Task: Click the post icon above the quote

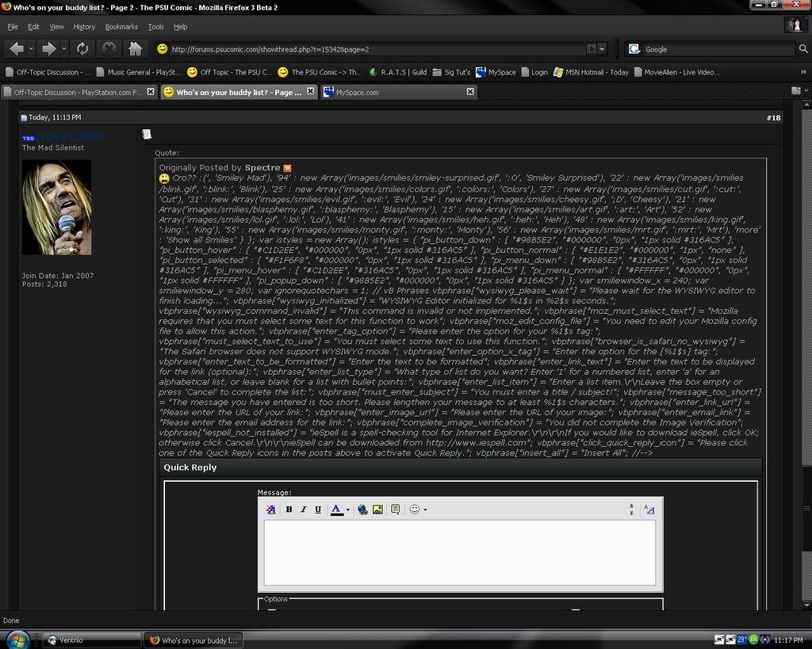Action: point(147,135)
